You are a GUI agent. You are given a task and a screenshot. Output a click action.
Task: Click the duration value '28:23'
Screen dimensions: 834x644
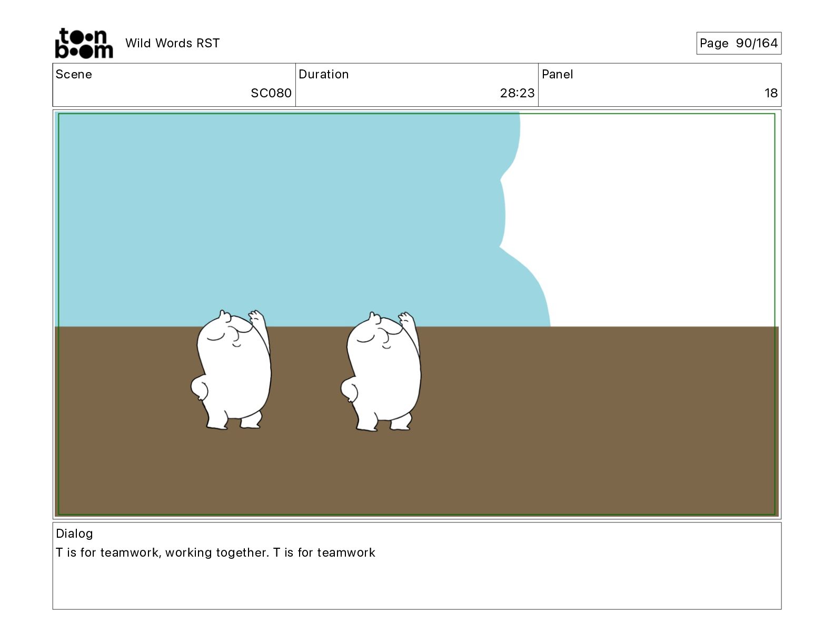(x=517, y=93)
